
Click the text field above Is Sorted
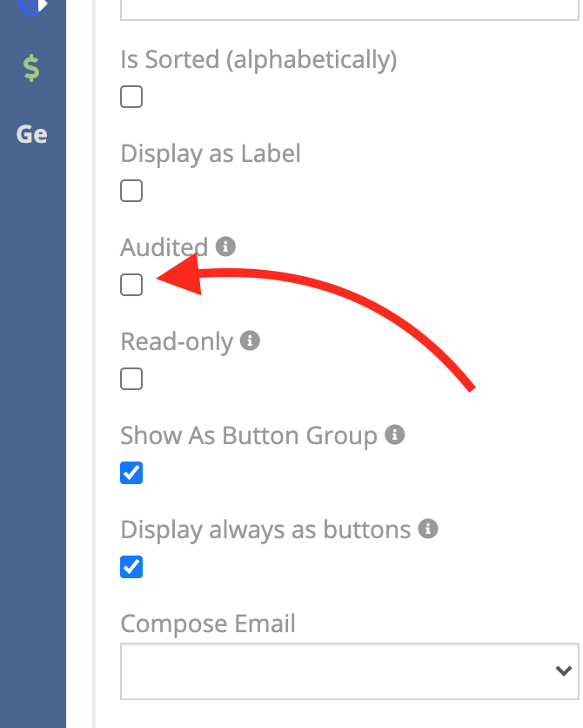tap(350, 10)
